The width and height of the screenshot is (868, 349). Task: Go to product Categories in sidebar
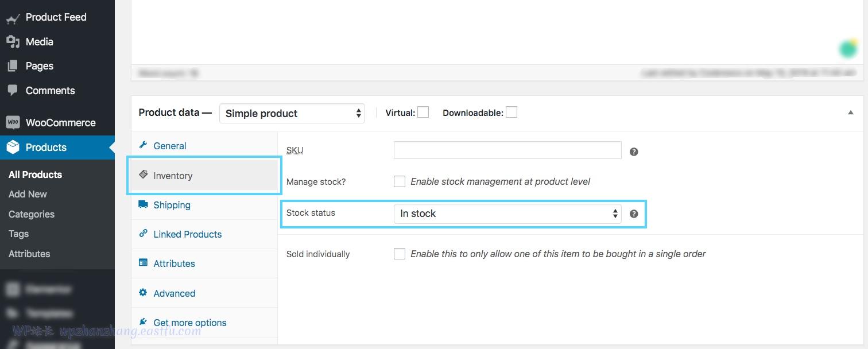coord(32,214)
